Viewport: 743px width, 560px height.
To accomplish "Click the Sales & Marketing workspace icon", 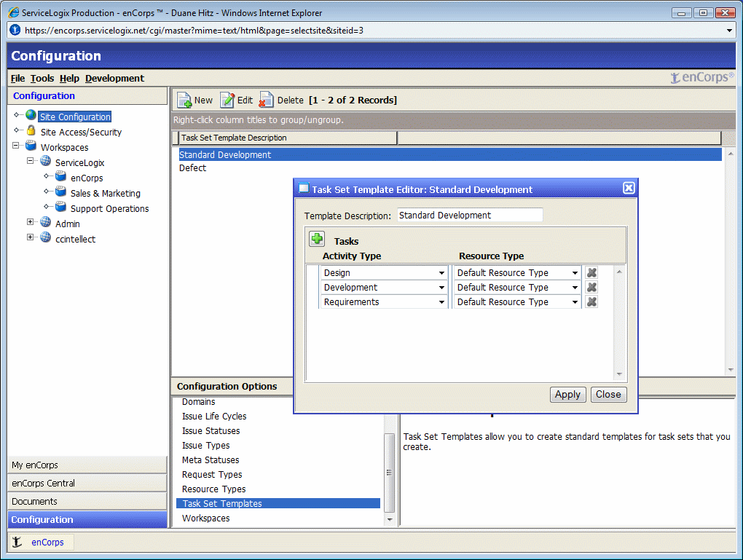I will tap(60, 192).
